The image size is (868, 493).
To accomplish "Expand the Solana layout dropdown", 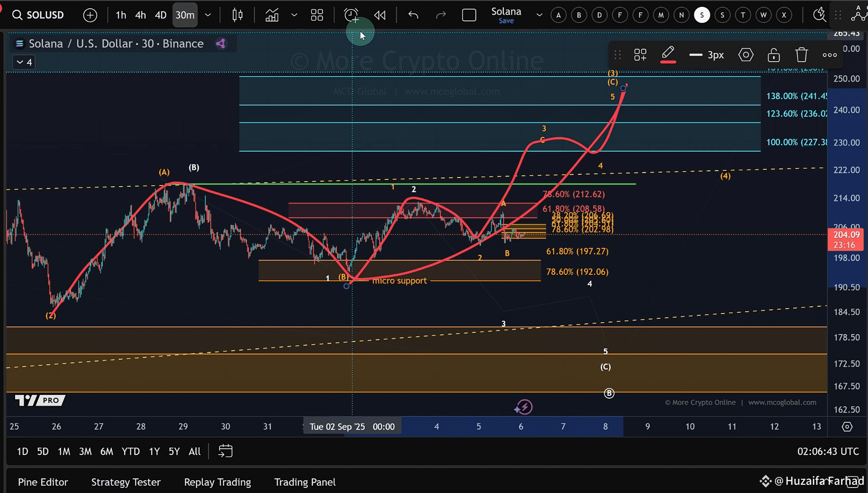I will [539, 15].
